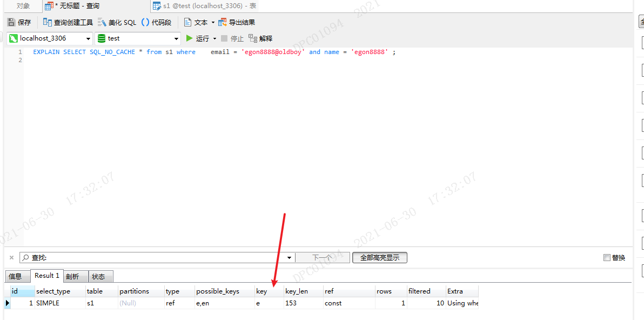This screenshot has height=320, width=644.
Task: Click the possible_keys column header
Action: point(225,291)
